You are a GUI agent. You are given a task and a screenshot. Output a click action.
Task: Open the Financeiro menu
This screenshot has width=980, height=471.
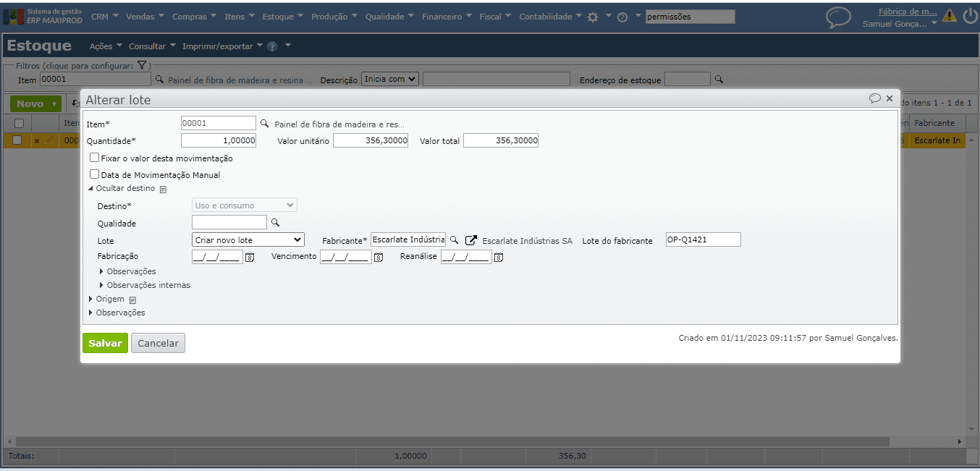[x=447, y=17]
